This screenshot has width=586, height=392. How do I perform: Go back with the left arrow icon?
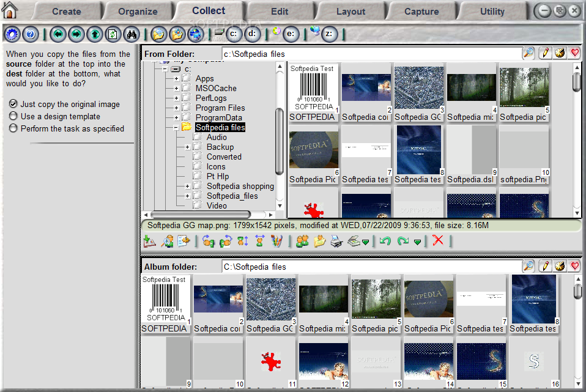tap(58, 34)
